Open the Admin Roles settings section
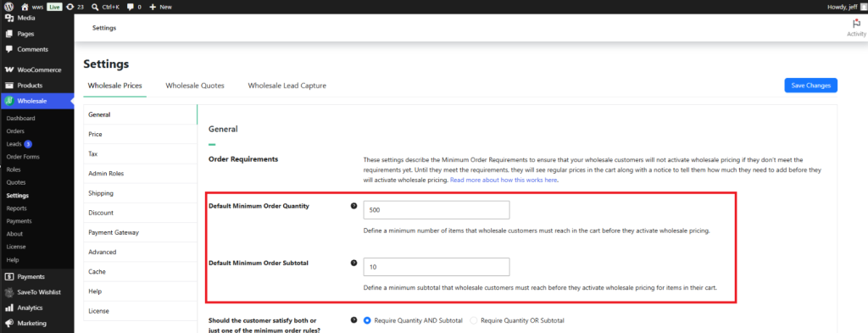The image size is (868, 333). click(140, 174)
